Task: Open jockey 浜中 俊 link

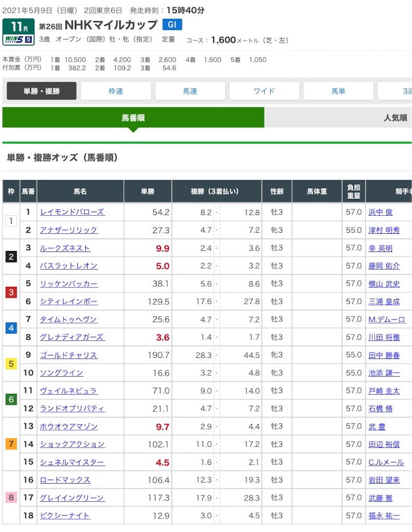Action: click(380, 212)
